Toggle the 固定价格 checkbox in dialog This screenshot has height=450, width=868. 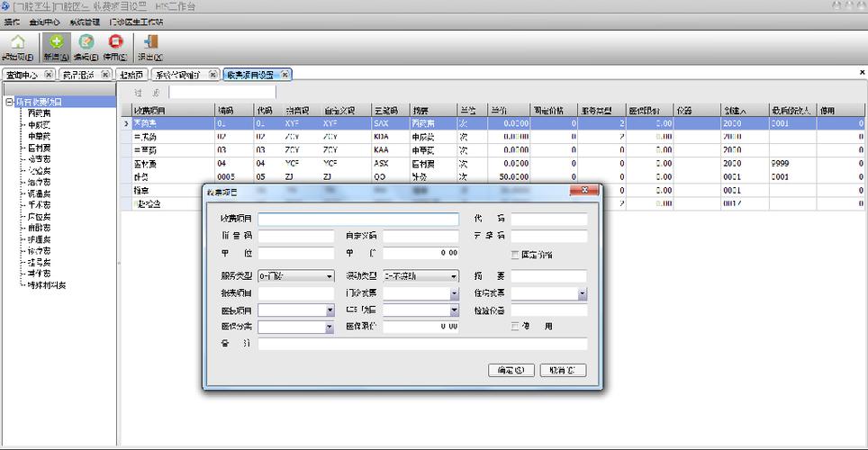tap(515, 255)
